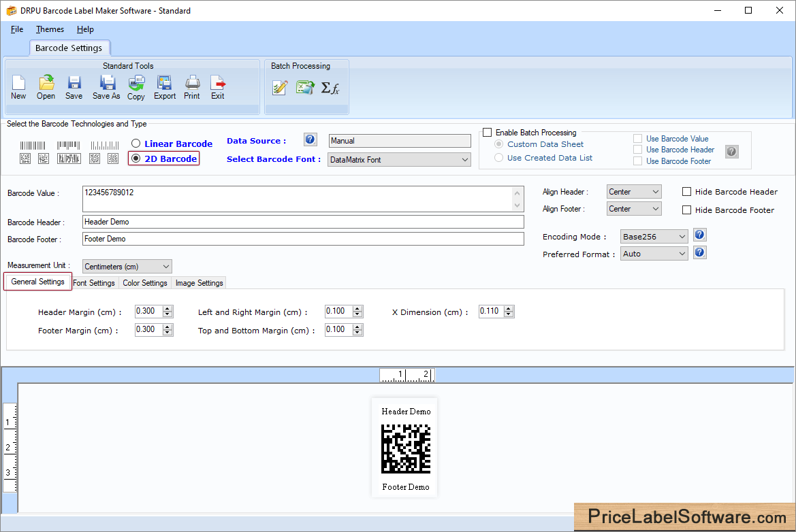Click the sigma formula batch icon
The width and height of the screenshot is (796, 532).
(330, 88)
